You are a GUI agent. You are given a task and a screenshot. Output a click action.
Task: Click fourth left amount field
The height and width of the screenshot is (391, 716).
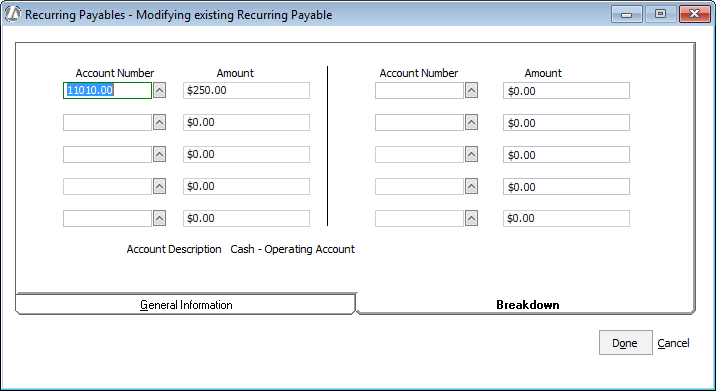coord(247,186)
